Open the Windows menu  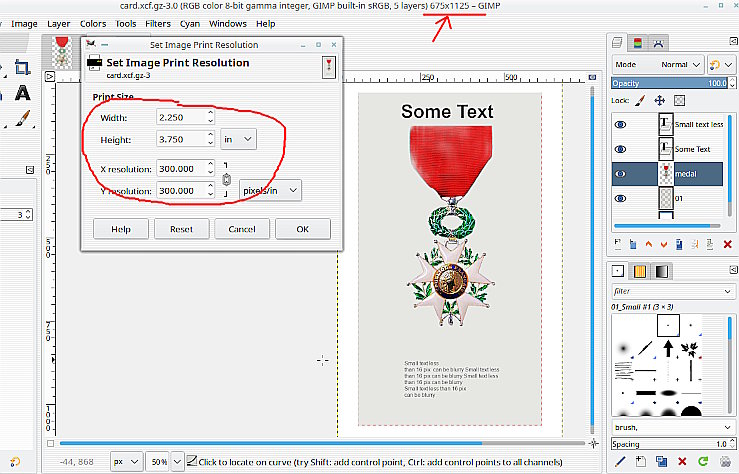click(x=228, y=24)
